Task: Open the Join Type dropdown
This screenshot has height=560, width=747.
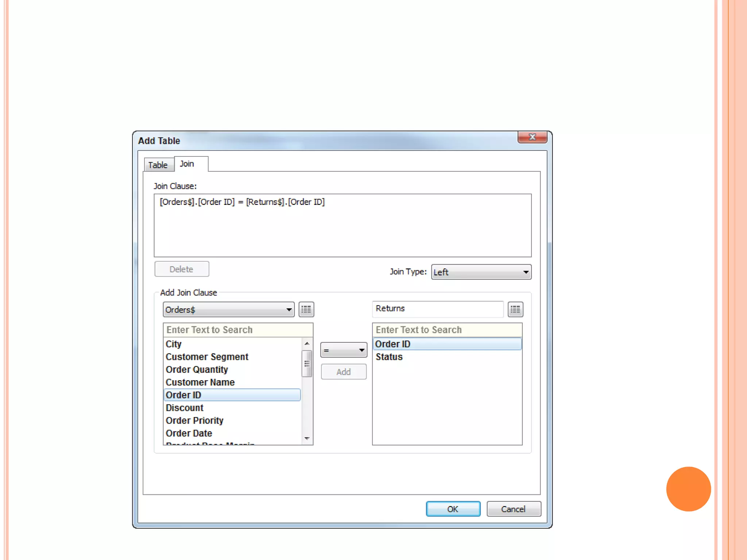Action: 481,272
